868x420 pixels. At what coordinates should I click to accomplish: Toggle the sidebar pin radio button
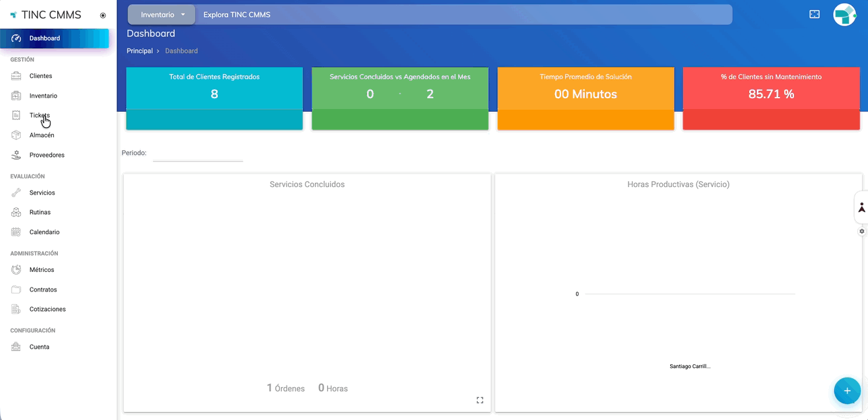click(x=103, y=15)
